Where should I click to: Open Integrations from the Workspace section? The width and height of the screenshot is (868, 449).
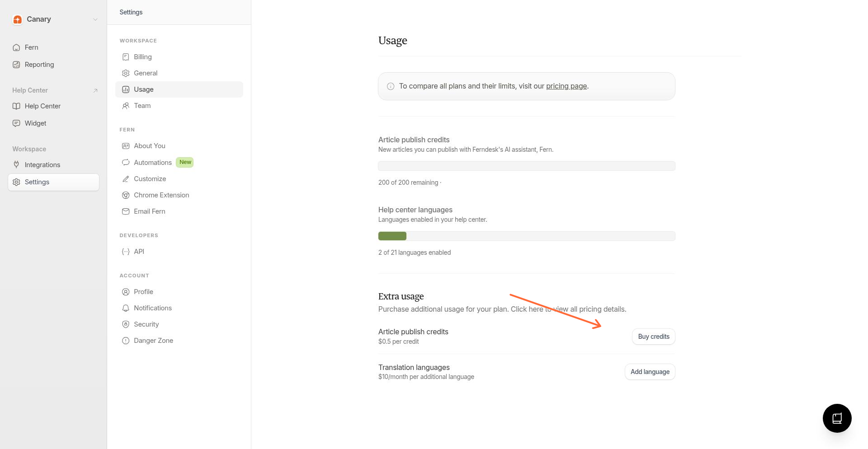42,164
